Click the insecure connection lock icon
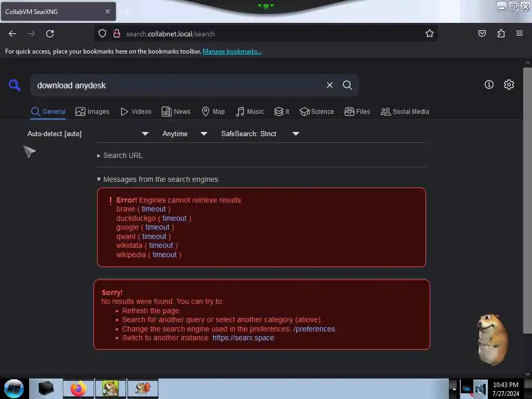 117,33
